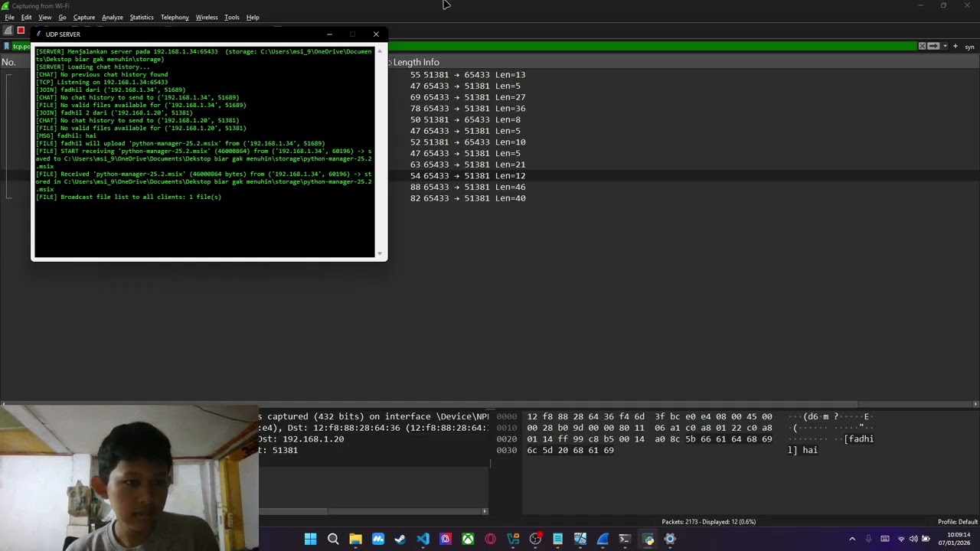Screen dimensions: 980x551
Task: Click the UDP SERVER window feather icon
Action: (38, 34)
